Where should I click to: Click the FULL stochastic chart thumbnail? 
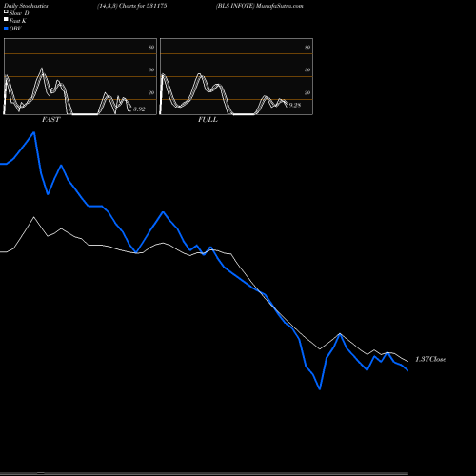[x=236, y=76]
